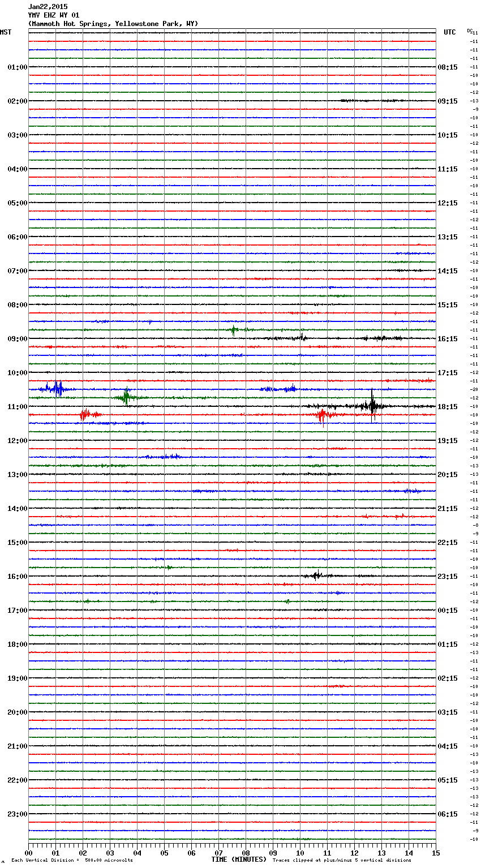Click the 20:15 UTC time label

pyautogui.click(x=448, y=475)
